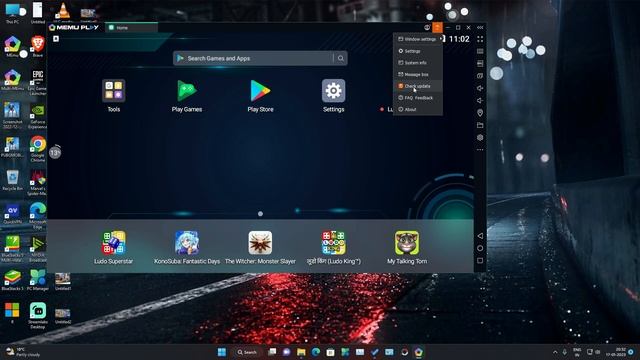
Task: Click the Android back triangle button
Action: tap(480, 236)
